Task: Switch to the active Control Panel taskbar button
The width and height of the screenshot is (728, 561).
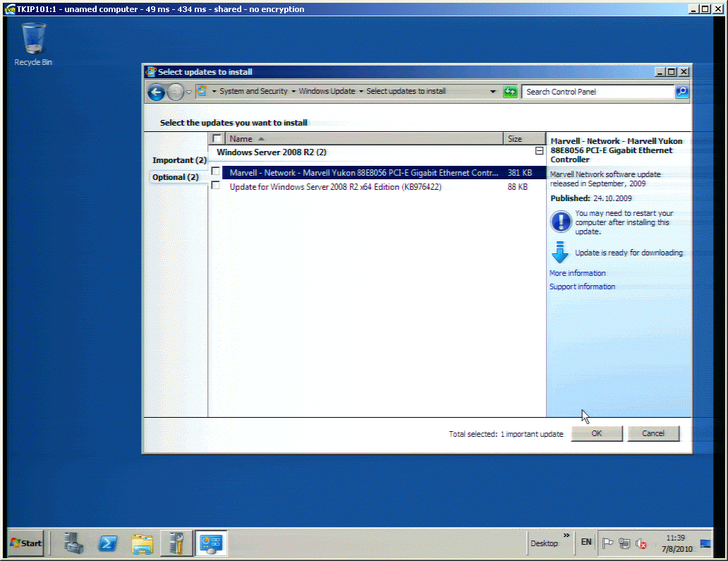Action: pyautogui.click(x=211, y=543)
